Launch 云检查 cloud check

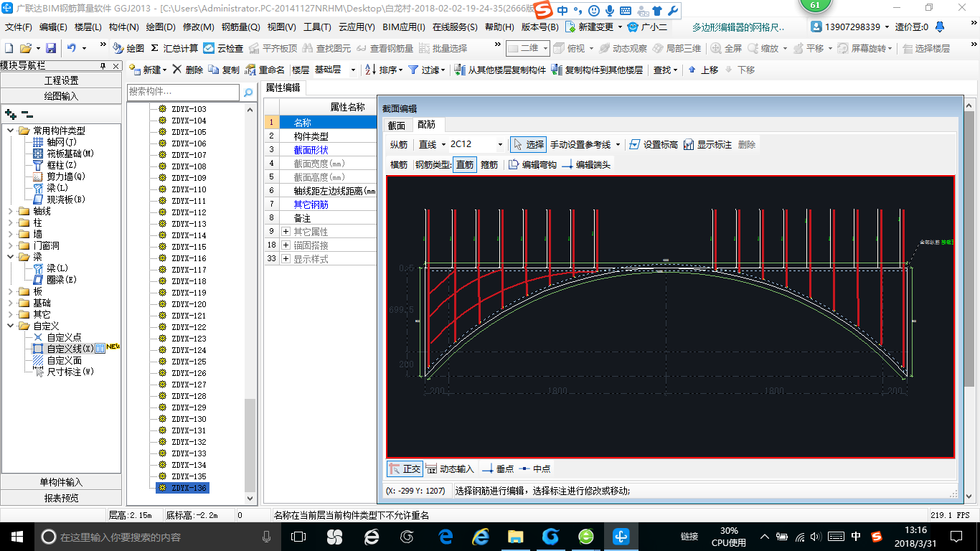tap(223, 48)
